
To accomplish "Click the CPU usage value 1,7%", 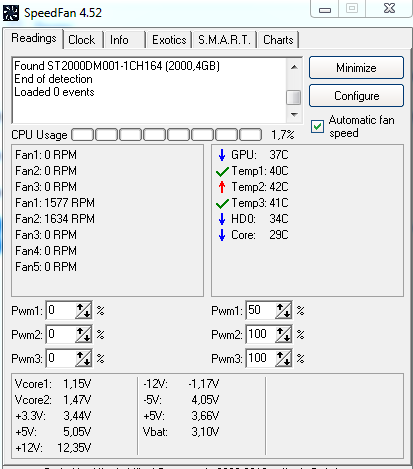I will 283,135.
